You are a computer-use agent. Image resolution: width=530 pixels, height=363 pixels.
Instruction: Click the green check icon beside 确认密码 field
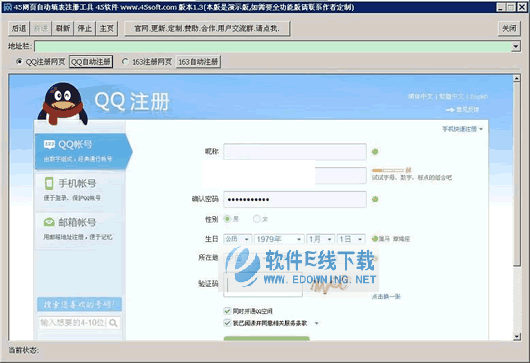click(x=375, y=199)
